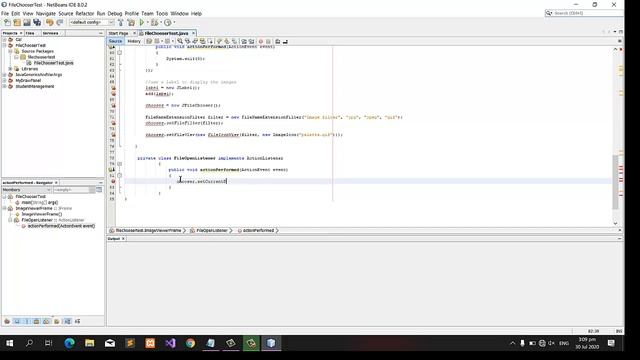Viewport: 640px width, 360px height.
Task: Click the Search field at top right
Action: 584,13
